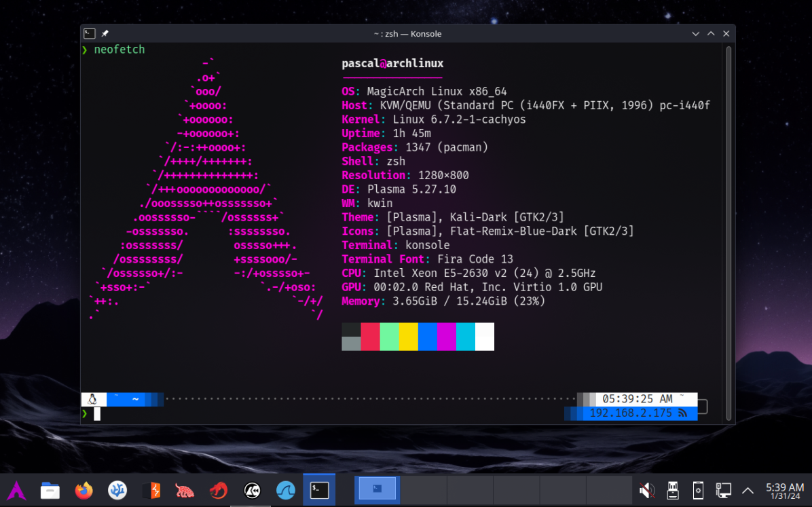Pin the Konsole window on all desktops
Viewport: 812px width, 507px height.
[x=105, y=34]
